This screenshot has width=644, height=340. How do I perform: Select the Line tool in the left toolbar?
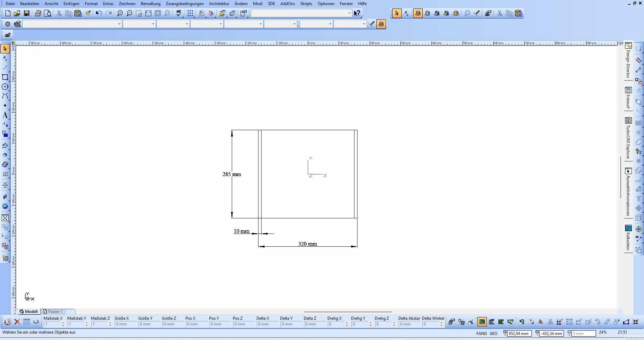5,68
